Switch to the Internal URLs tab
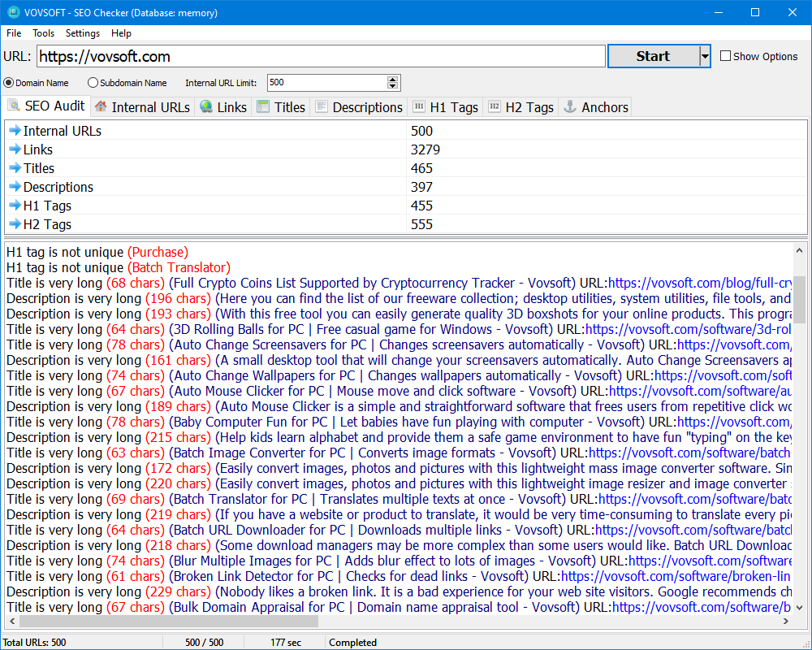 pos(143,107)
